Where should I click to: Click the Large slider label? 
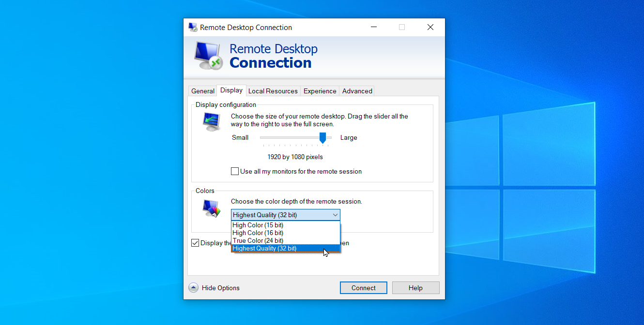[x=349, y=137]
